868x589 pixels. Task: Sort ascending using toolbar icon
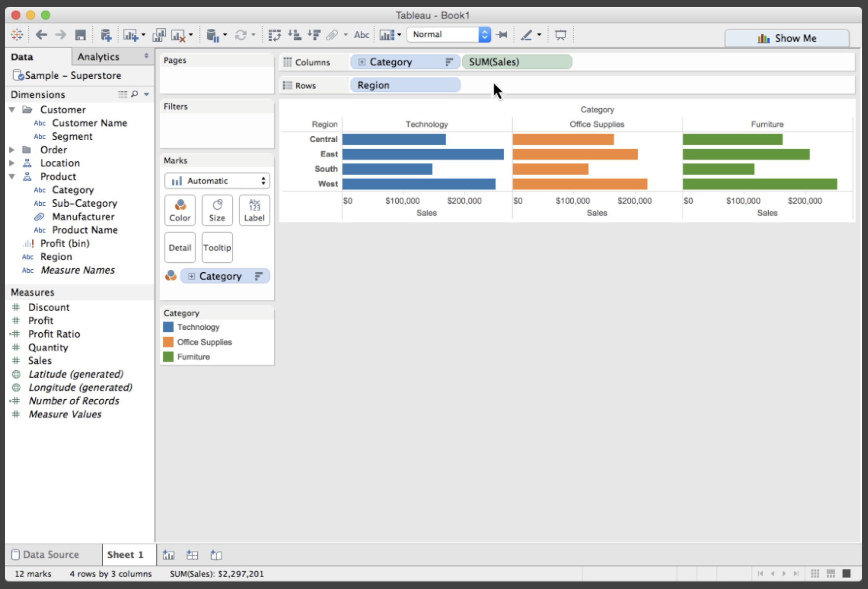[x=295, y=35]
